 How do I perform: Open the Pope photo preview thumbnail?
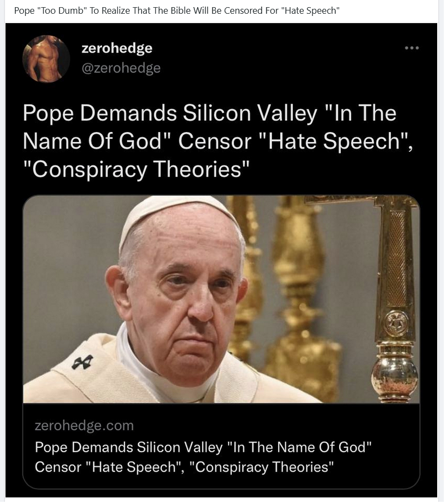click(x=221, y=299)
